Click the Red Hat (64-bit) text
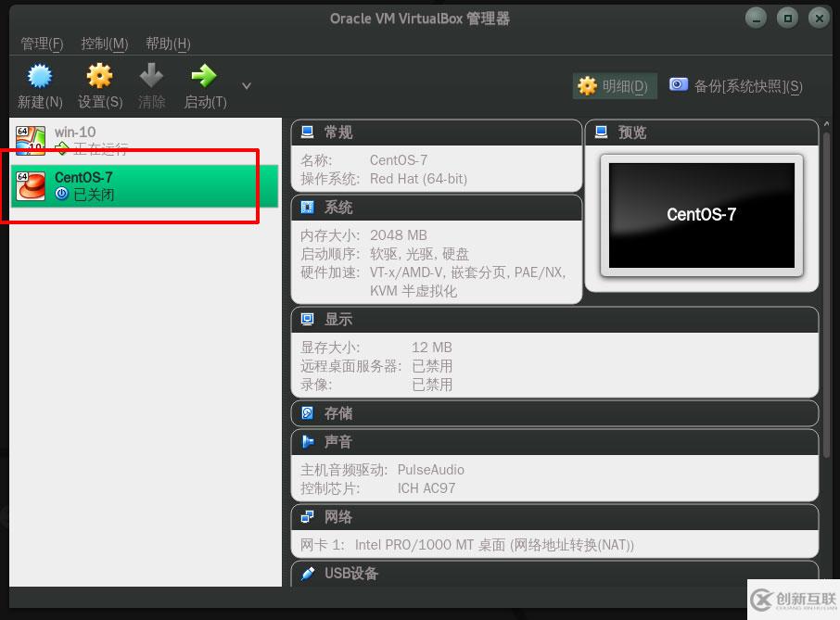The width and height of the screenshot is (840, 620). click(418, 179)
